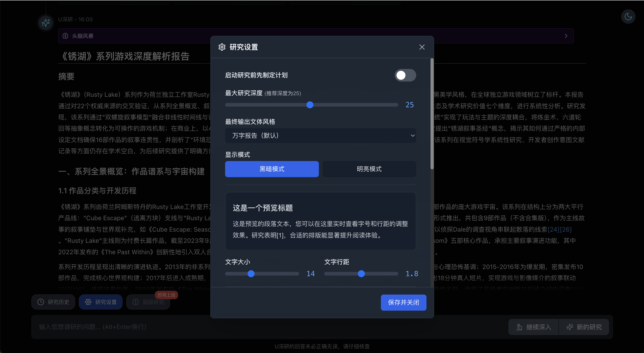
Task: Click the line spacing value 1.8
Action: point(412,274)
